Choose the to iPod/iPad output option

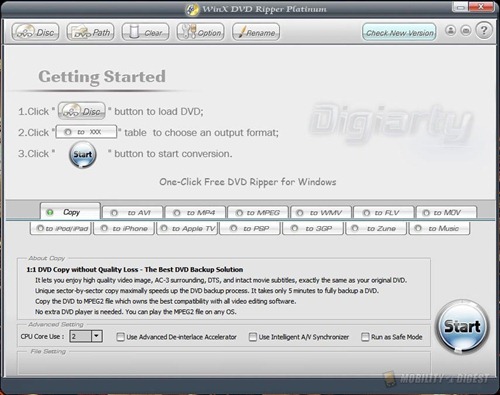point(61,229)
